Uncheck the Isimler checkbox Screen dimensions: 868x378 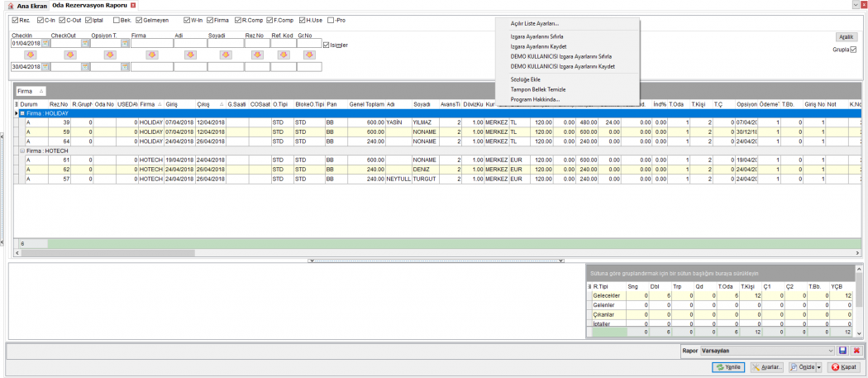(x=326, y=45)
